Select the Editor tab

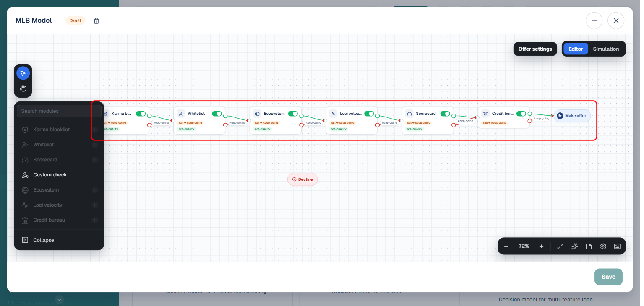(x=576, y=49)
